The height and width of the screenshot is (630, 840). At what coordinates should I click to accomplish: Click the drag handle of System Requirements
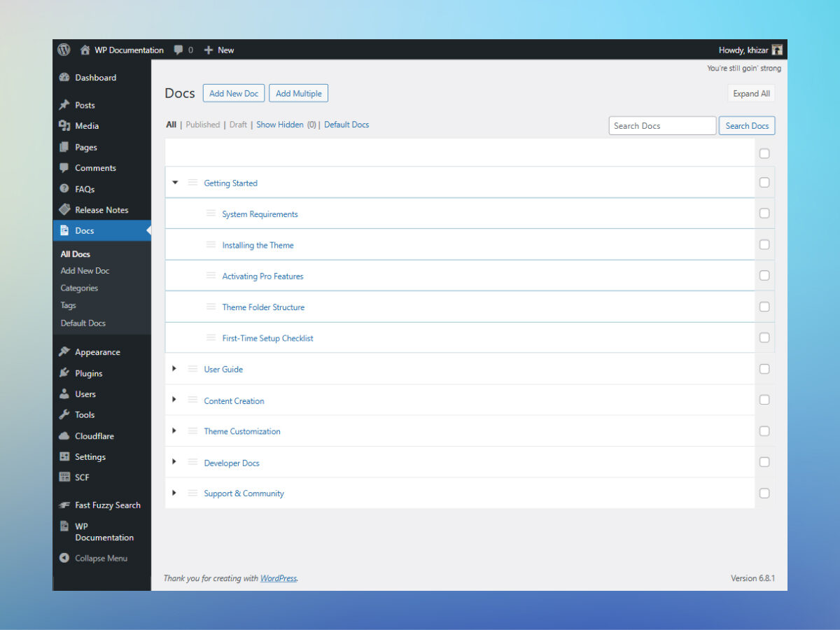(x=211, y=213)
